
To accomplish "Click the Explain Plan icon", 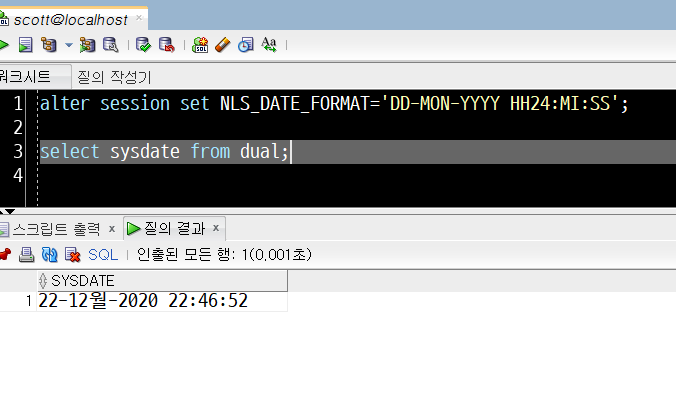I will pyautogui.click(x=49, y=45).
